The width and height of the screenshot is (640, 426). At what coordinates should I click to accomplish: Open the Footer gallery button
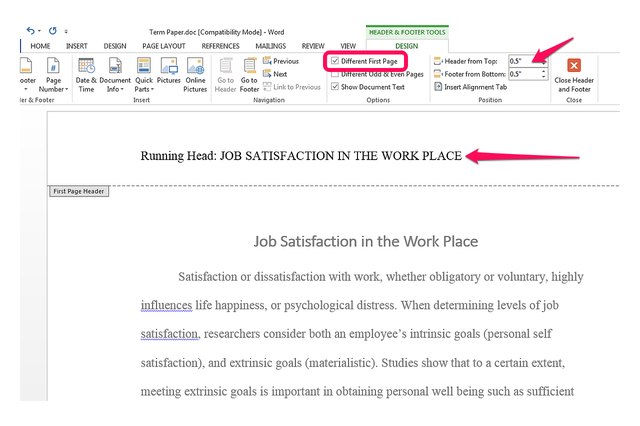pyautogui.click(x=26, y=75)
